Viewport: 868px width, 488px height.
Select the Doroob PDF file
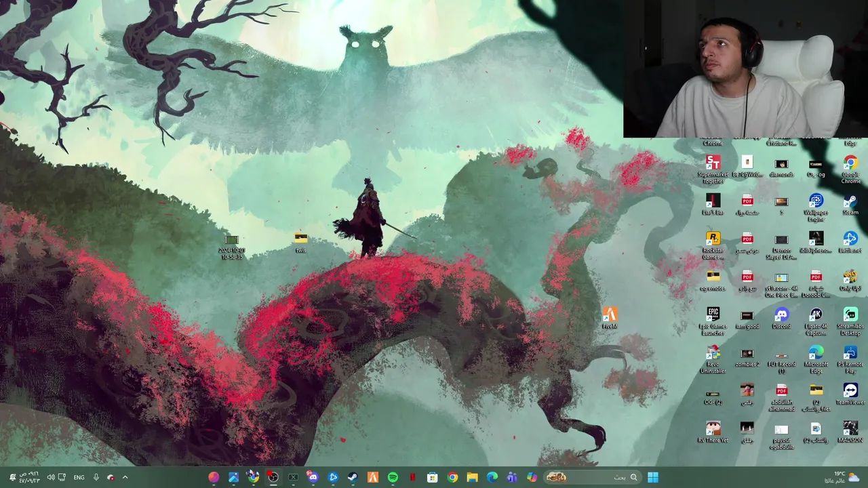(816, 283)
